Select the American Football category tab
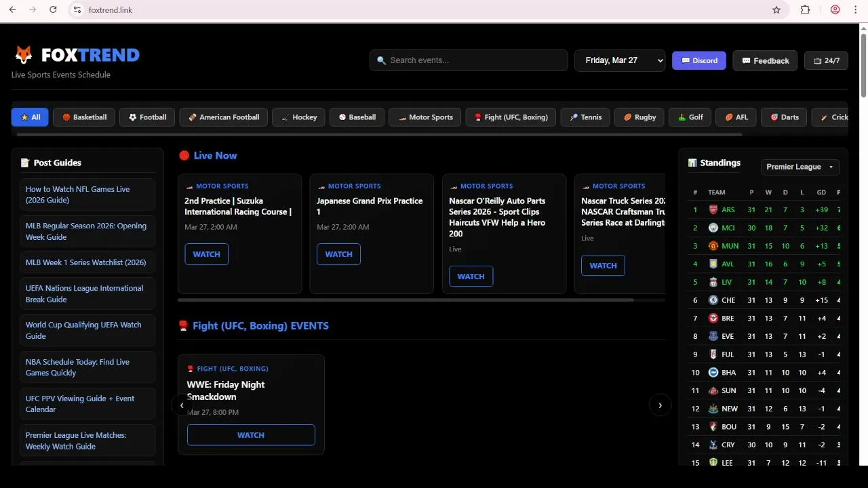 224,117
